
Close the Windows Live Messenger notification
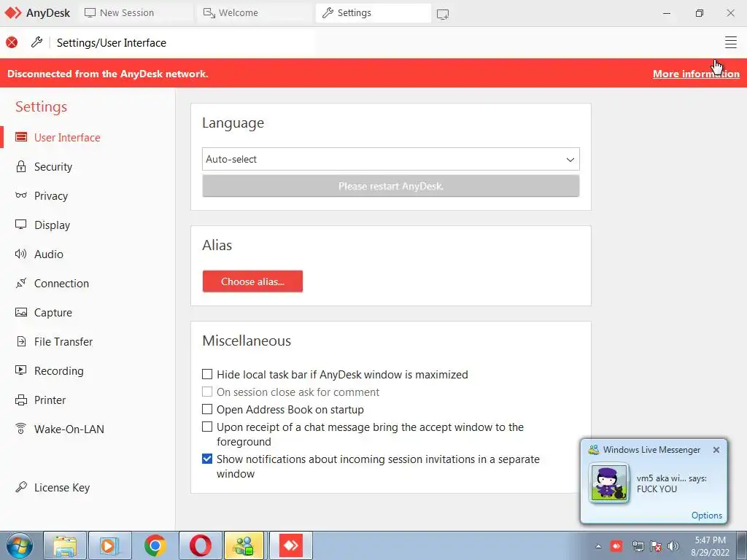tap(716, 449)
